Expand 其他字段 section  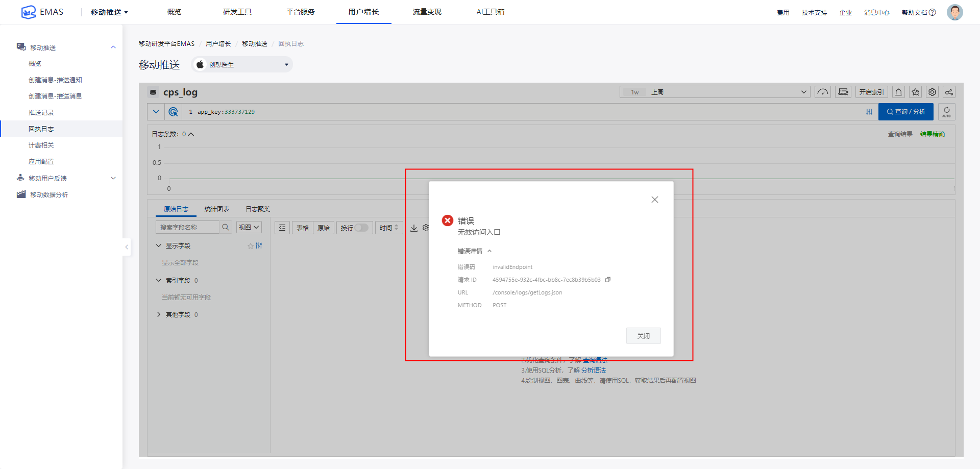[159, 314]
